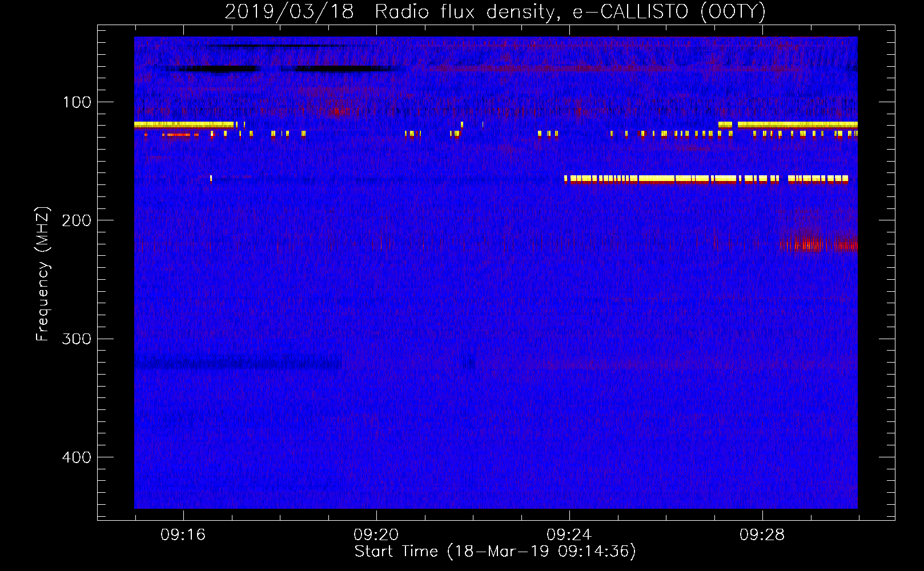Click the 200 MHz frequency tick label
Screen dimensions: 924x571
pyautogui.click(x=77, y=220)
